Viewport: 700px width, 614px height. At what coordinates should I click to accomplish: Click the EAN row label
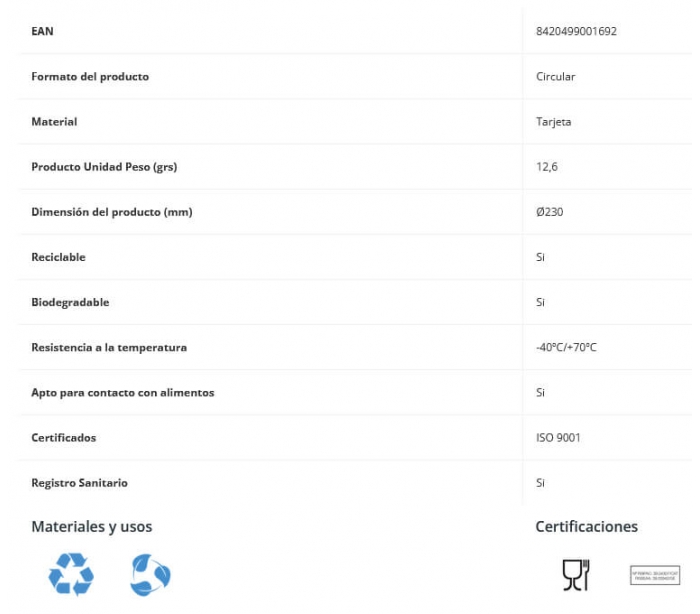pos(42,31)
